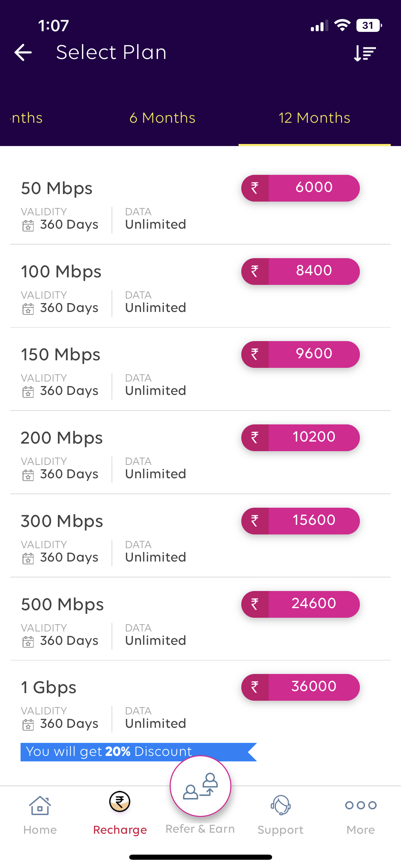The width and height of the screenshot is (401, 868).
Task: Tap the partially visible months tab
Action: [27, 118]
